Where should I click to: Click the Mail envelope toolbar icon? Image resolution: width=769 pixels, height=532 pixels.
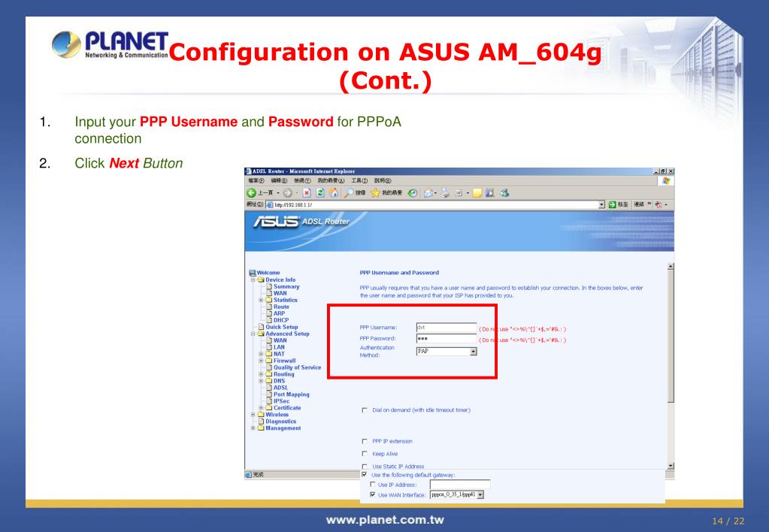(x=428, y=193)
